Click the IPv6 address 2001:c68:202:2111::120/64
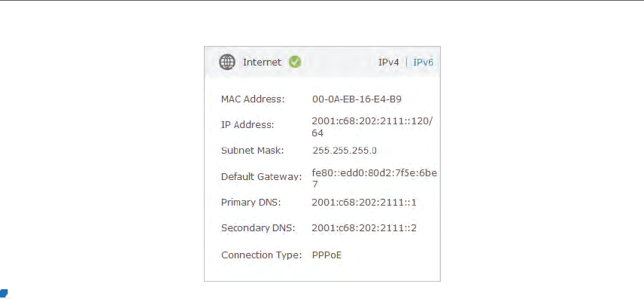 click(372, 127)
